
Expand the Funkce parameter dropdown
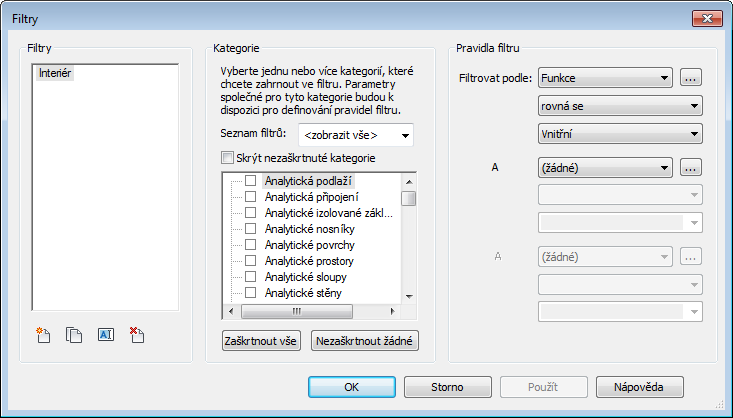604,77
